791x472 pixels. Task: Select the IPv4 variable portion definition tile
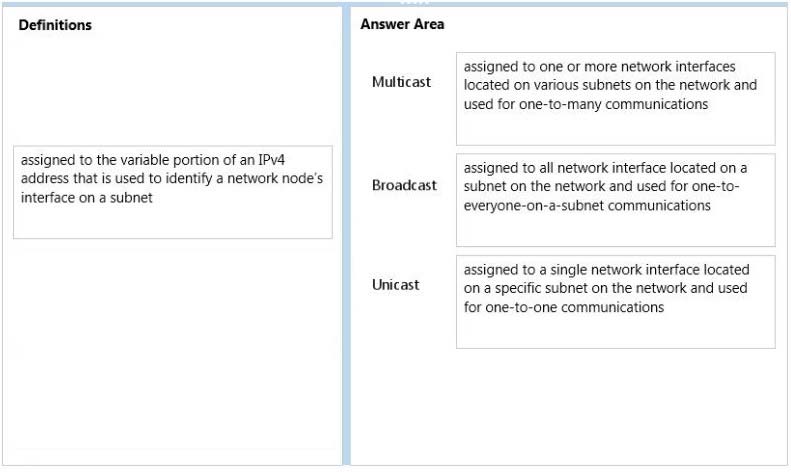coord(173,192)
